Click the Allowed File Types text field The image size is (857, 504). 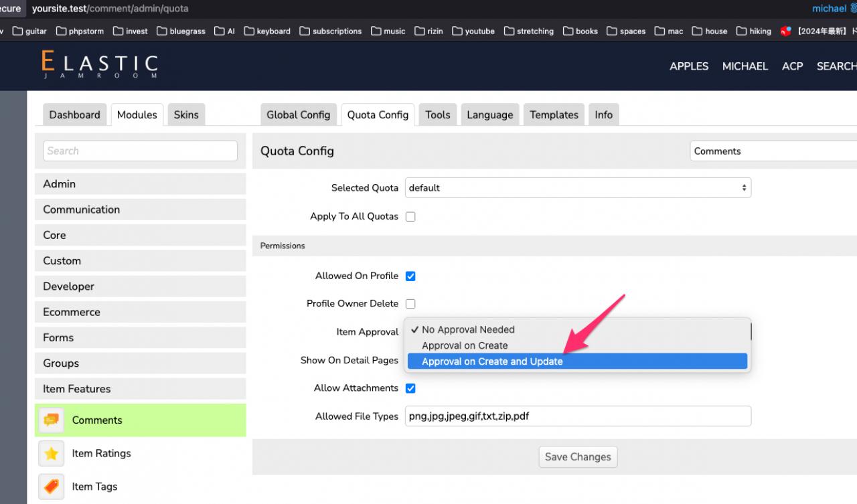click(x=578, y=416)
